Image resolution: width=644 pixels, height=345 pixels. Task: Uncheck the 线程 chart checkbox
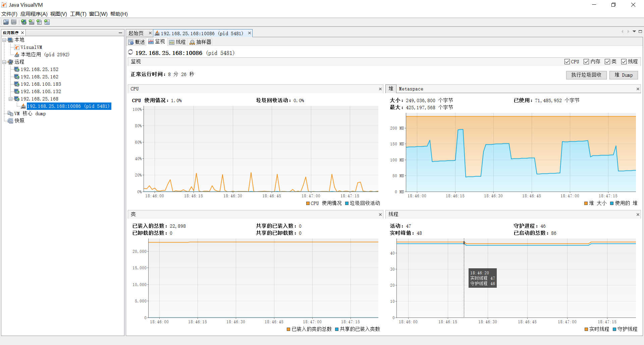coord(624,62)
